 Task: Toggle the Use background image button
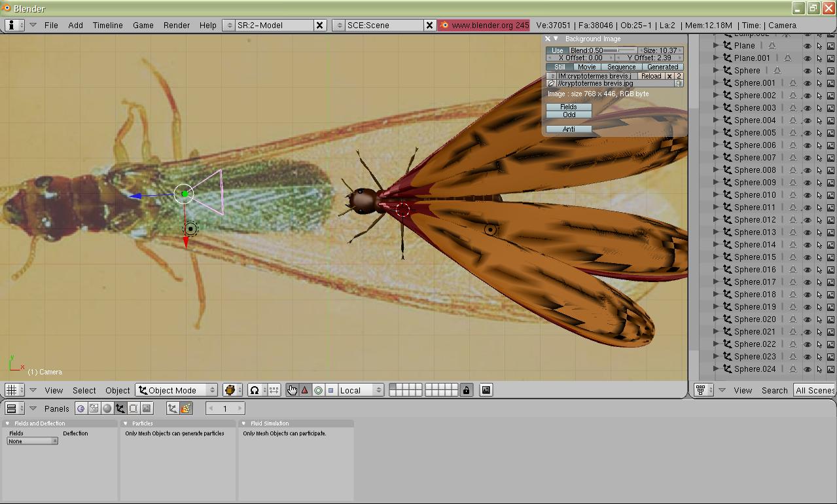click(x=557, y=50)
